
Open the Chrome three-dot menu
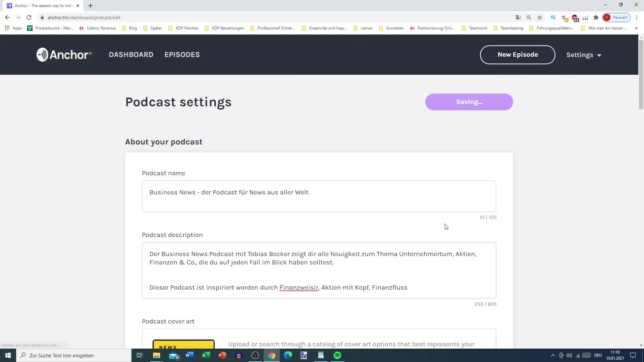coord(637,17)
